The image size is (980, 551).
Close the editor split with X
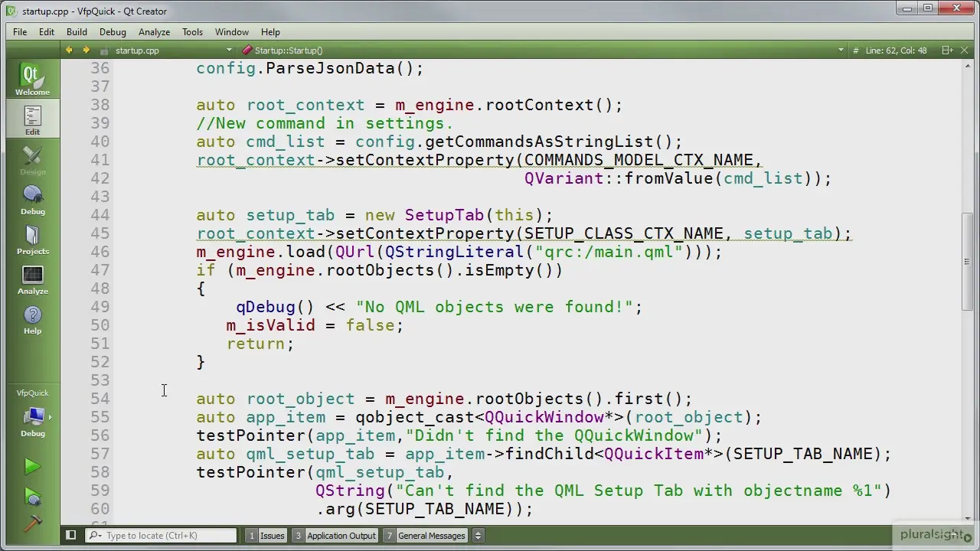coord(964,51)
